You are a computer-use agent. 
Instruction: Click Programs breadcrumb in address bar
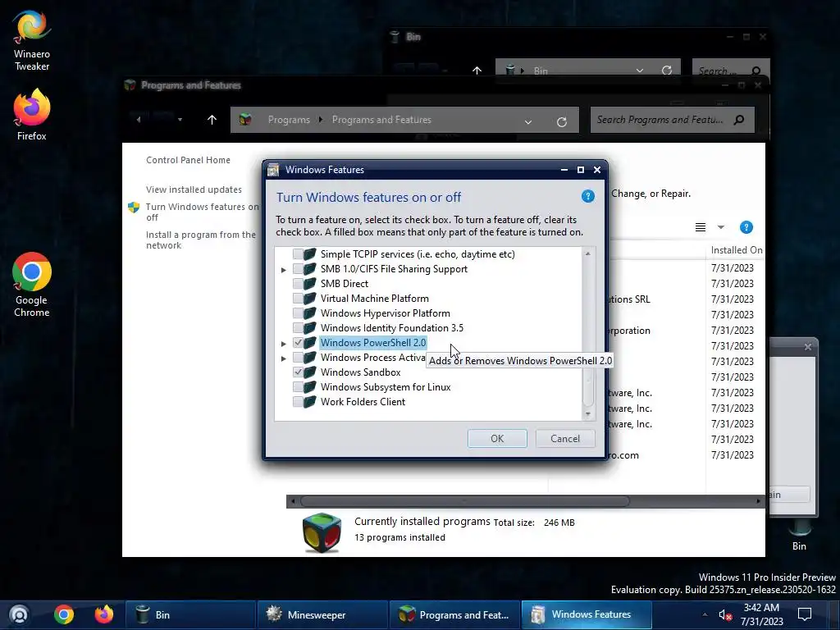pos(289,120)
